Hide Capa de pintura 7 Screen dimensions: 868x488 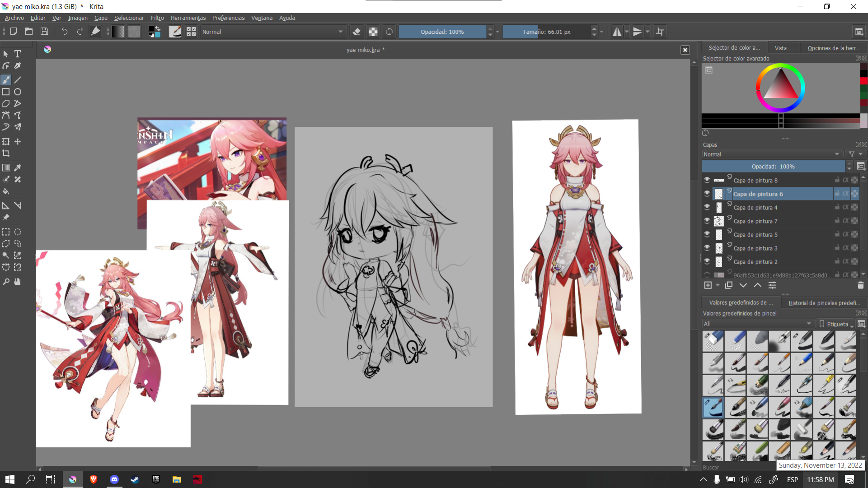[707, 221]
